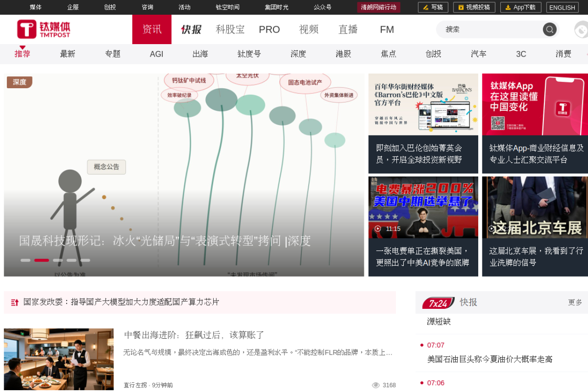Go to the PRO main tab
The height and width of the screenshot is (392, 588).
pyautogui.click(x=269, y=29)
